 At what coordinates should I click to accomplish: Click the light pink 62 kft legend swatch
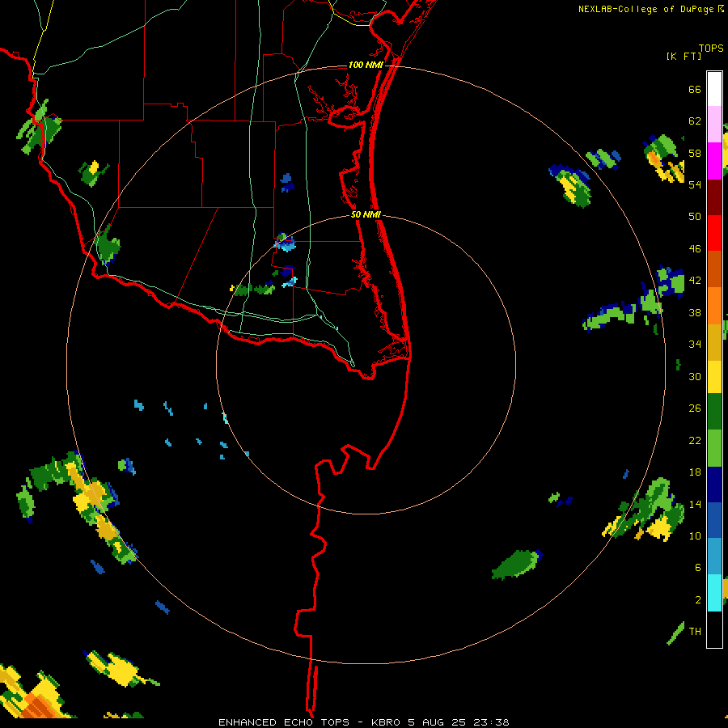click(714, 124)
